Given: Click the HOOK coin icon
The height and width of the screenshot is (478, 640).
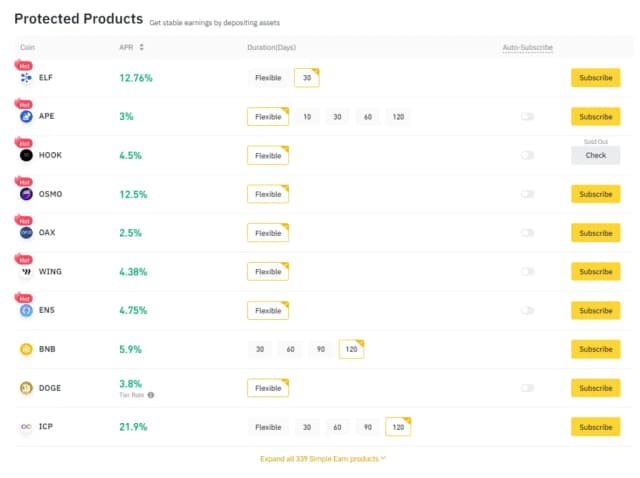Looking at the screenshot, I should [26, 156].
